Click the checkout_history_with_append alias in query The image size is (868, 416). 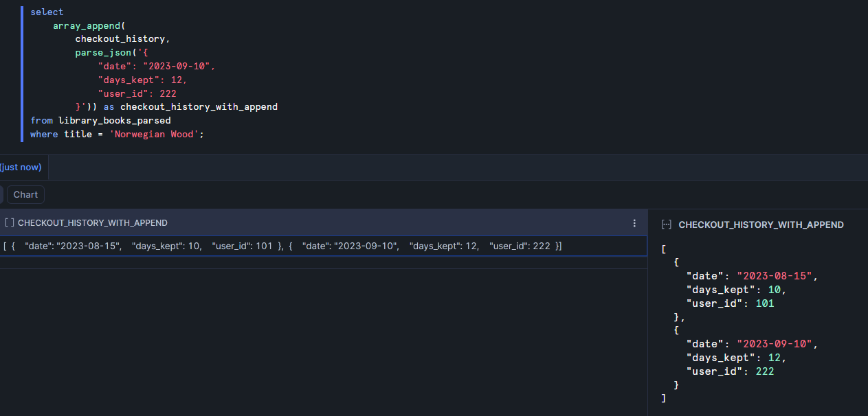pos(199,106)
